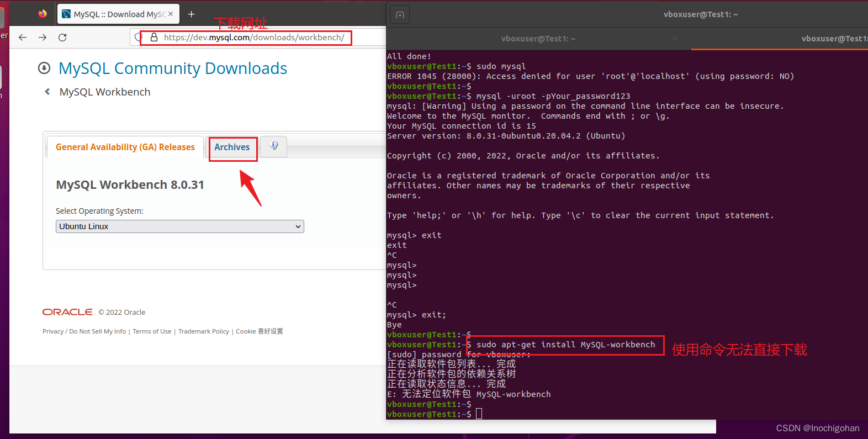
Task: Close the MySQL Download browser tab
Action: point(171,14)
